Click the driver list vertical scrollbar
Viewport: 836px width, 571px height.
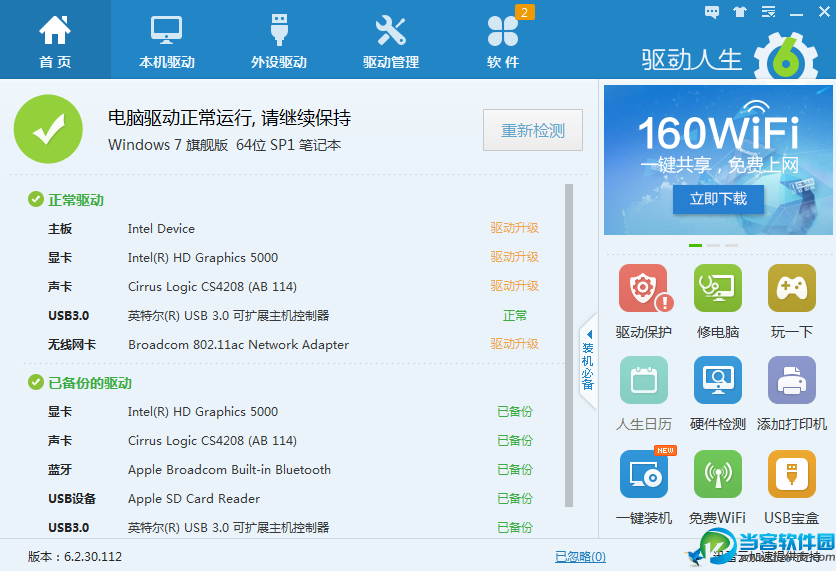pos(569,345)
